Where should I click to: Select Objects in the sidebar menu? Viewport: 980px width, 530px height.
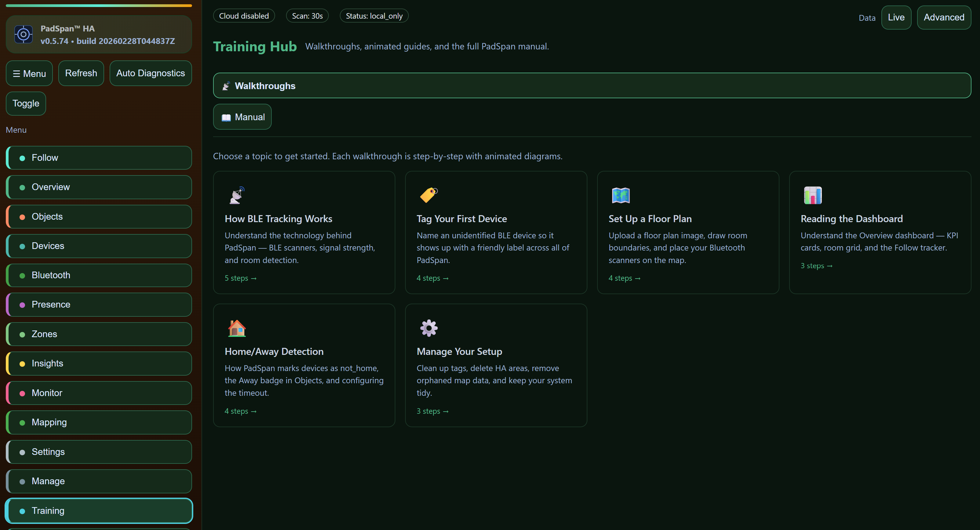tap(99, 217)
